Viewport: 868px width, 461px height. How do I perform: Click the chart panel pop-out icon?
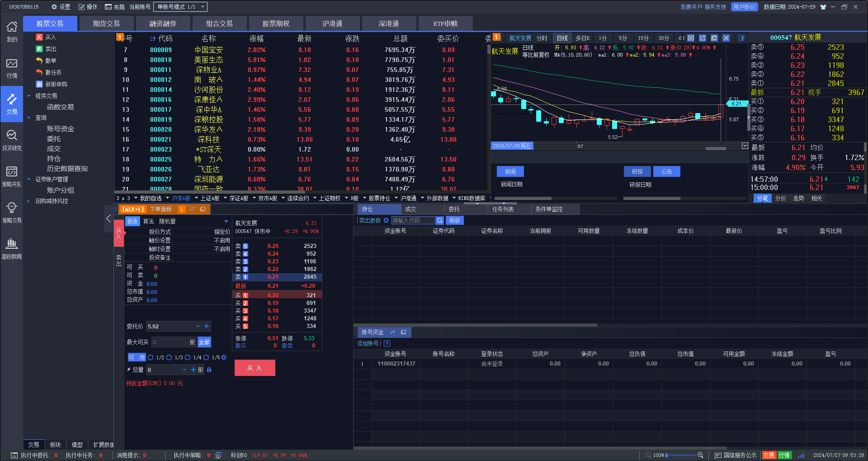pyautogui.click(x=703, y=38)
